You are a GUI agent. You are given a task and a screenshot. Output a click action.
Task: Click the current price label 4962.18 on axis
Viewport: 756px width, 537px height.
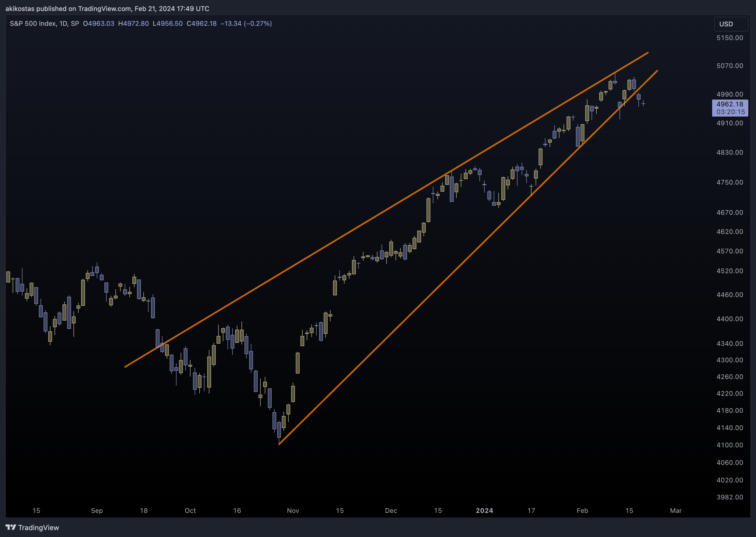(730, 104)
